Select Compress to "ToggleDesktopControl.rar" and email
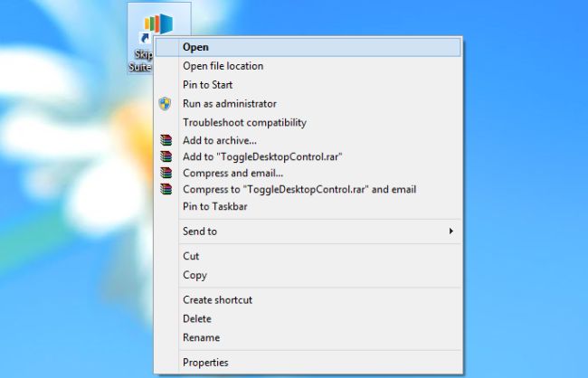The height and width of the screenshot is (378, 588). [x=308, y=189]
